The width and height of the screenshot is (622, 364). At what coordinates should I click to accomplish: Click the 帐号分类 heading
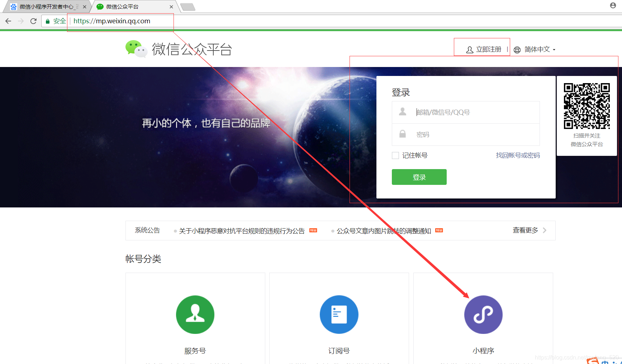coord(143,259)
